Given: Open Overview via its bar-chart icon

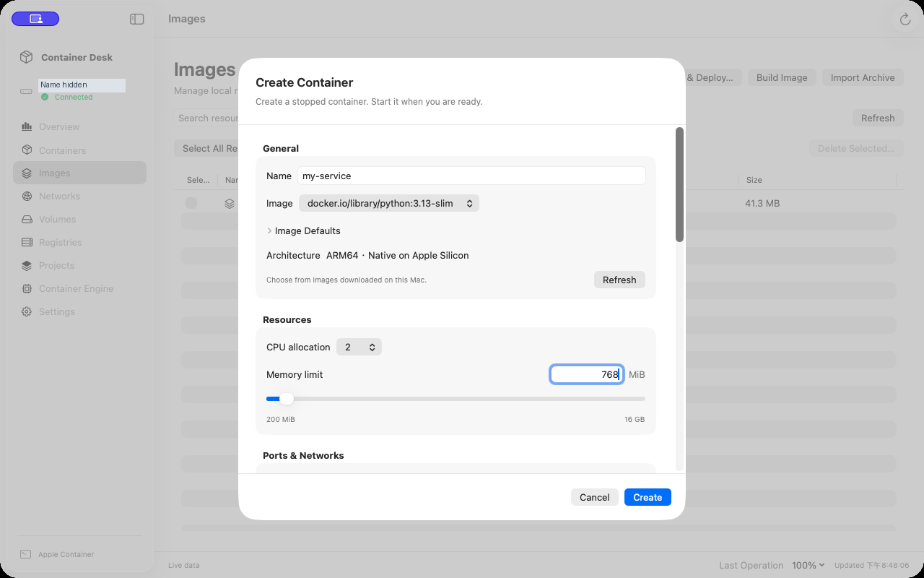Looking at the screenshot, I should click(27, 126).
